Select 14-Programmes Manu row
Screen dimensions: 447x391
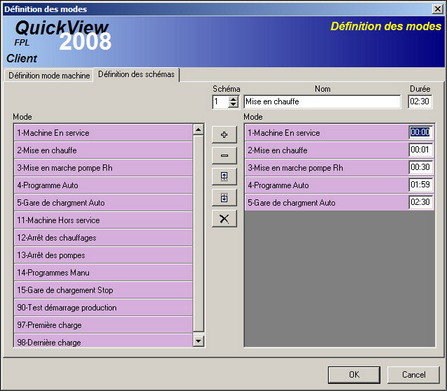pyautogui.click(x=103, y=273)
